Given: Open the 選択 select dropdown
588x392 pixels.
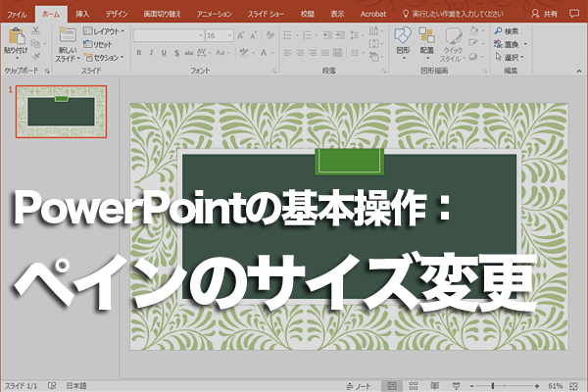Looking at the screenshot, I should click(x=509, y=58).
